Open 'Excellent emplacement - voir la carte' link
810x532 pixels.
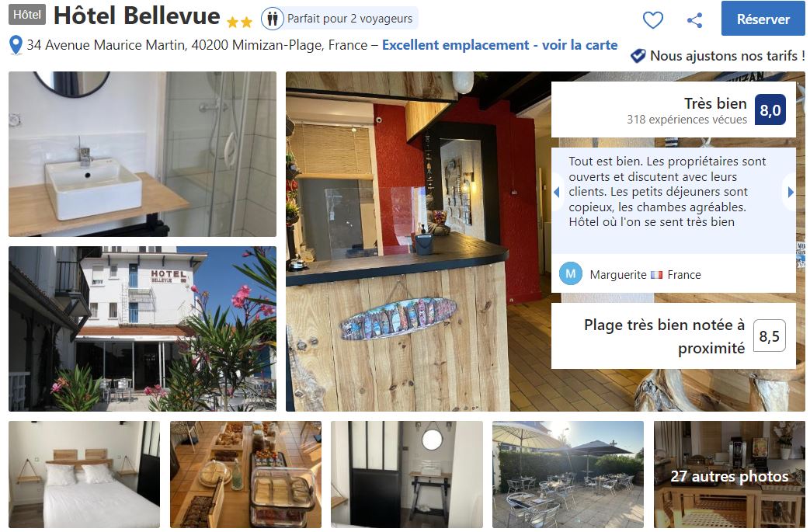point(499,45)
